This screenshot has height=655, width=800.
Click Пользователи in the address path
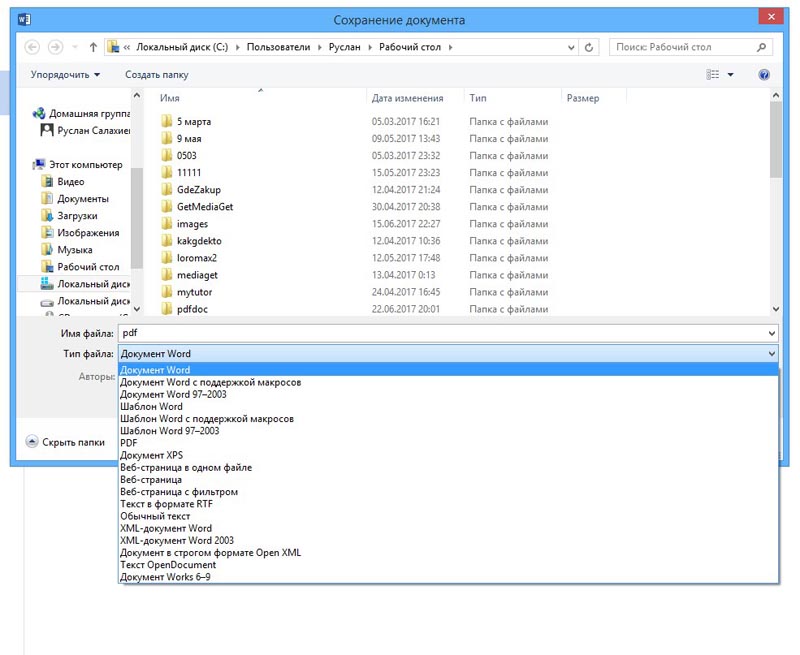(279, 47)
